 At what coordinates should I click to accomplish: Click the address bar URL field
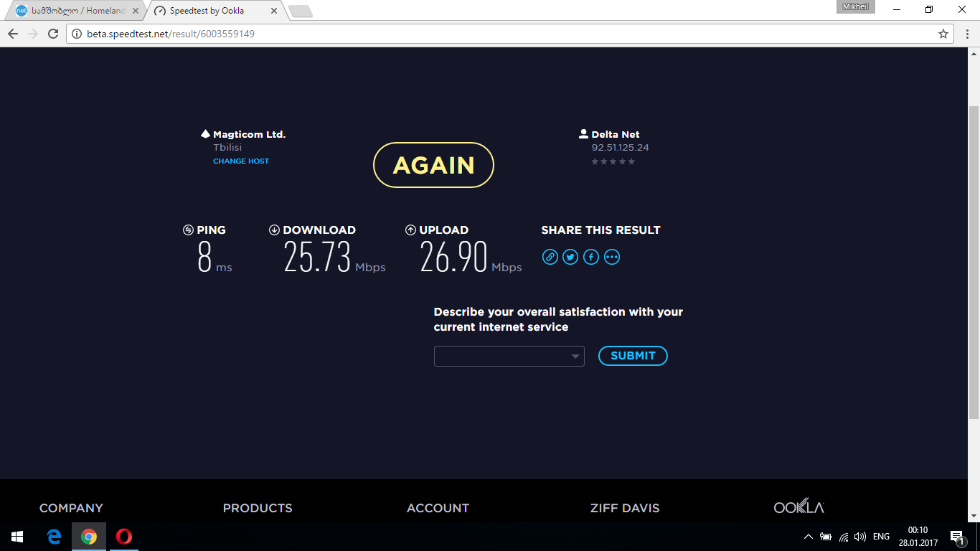pyautogui.click(x=509, y=34)
